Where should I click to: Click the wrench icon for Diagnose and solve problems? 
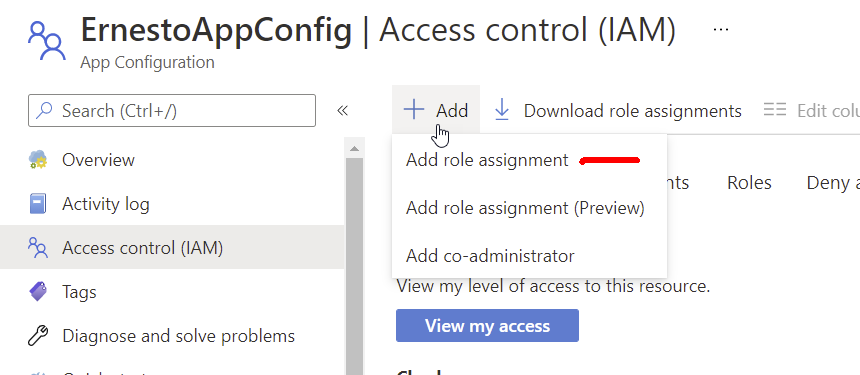pos(38,336)
